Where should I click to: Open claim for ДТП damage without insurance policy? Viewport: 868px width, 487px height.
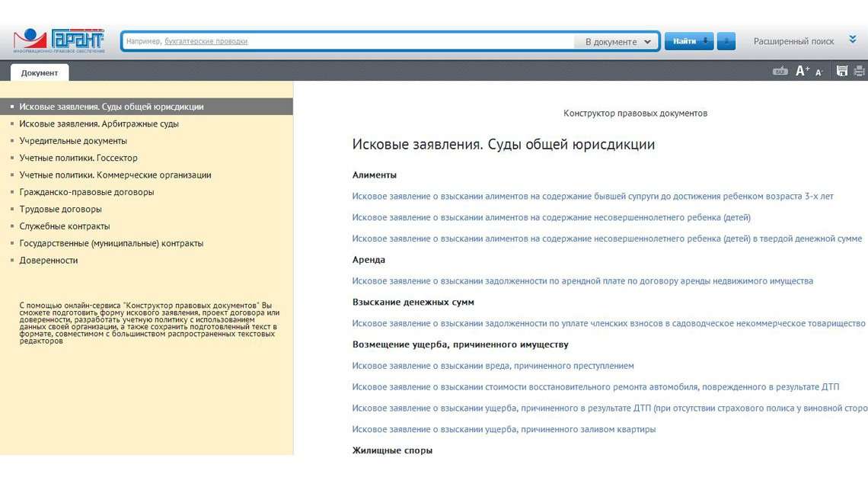(x=609, y=409)
